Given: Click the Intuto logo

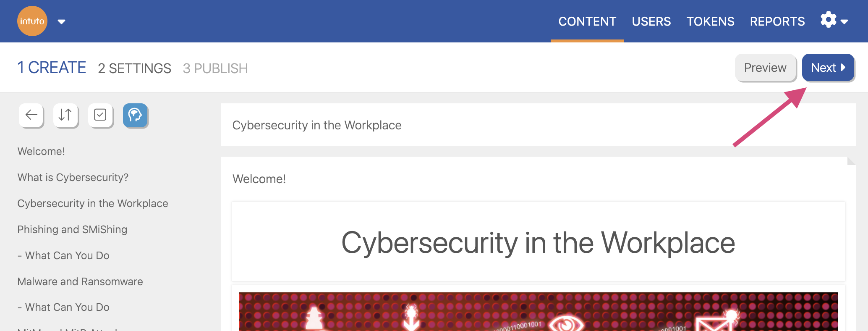Looking at the screenshot, I should click(x=32, y=21).
